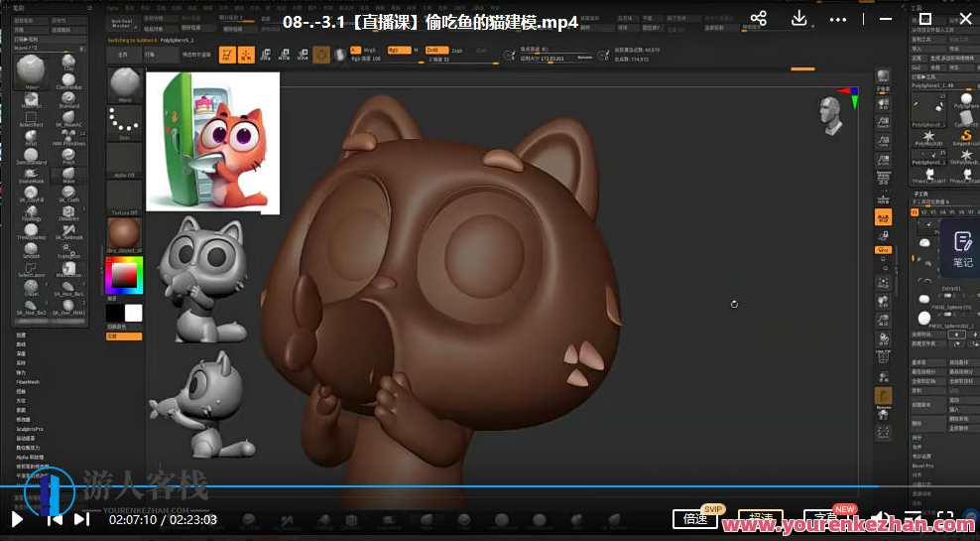Adjust the Z Intensity slider

point(462,60)
